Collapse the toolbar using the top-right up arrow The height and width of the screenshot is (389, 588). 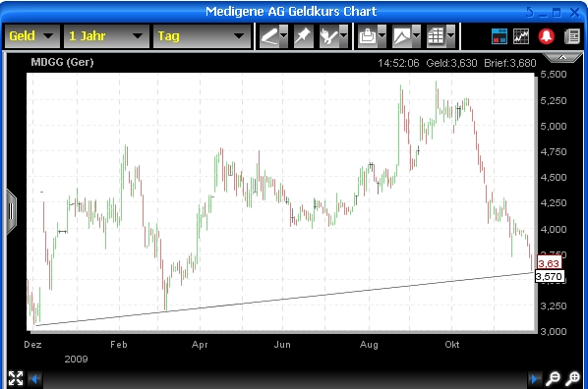(561, 57)
